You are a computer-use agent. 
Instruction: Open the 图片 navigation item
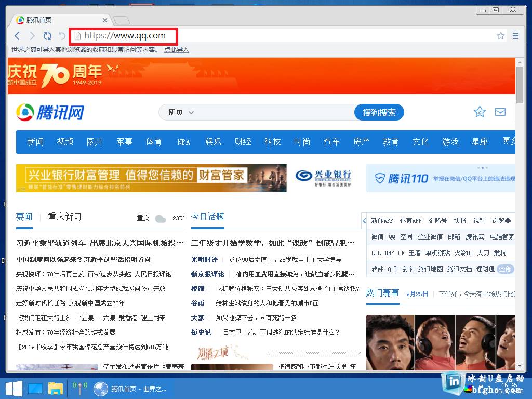95,142
